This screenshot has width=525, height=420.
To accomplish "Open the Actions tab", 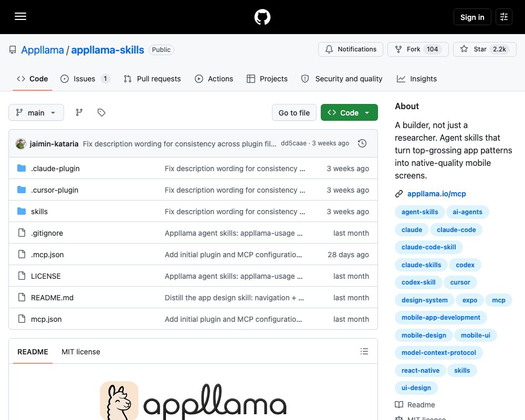I will coord(214,79).
